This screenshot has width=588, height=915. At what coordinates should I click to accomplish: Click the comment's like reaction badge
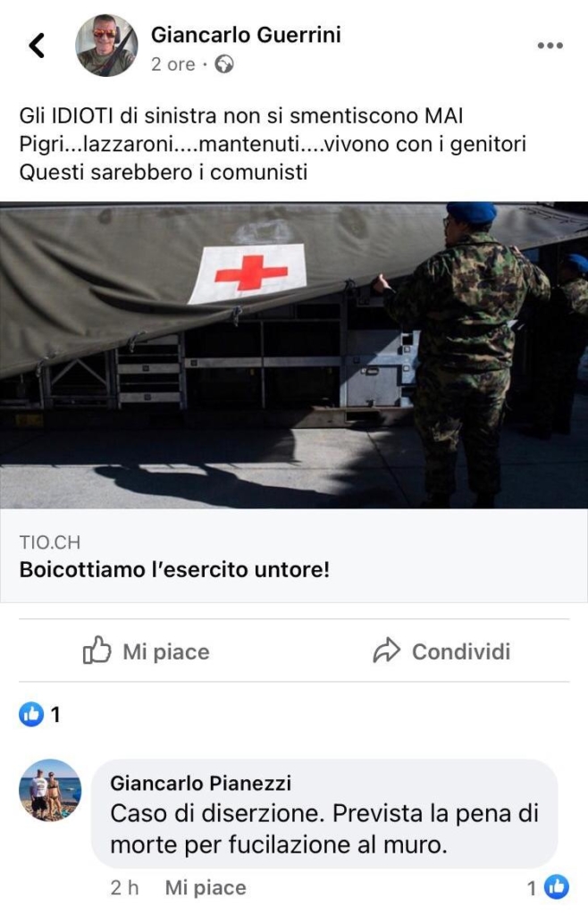(x=557, y=887)
